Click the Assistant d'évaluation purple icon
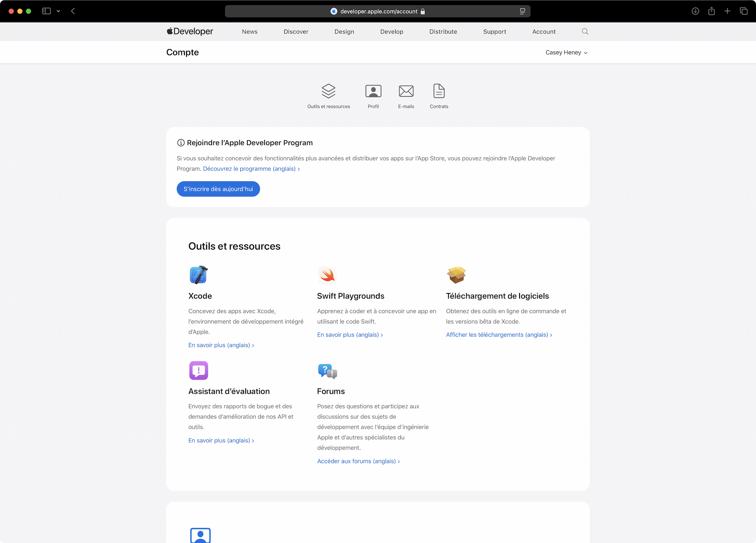This screenshot has height=543, width=756. click(199, 370)
